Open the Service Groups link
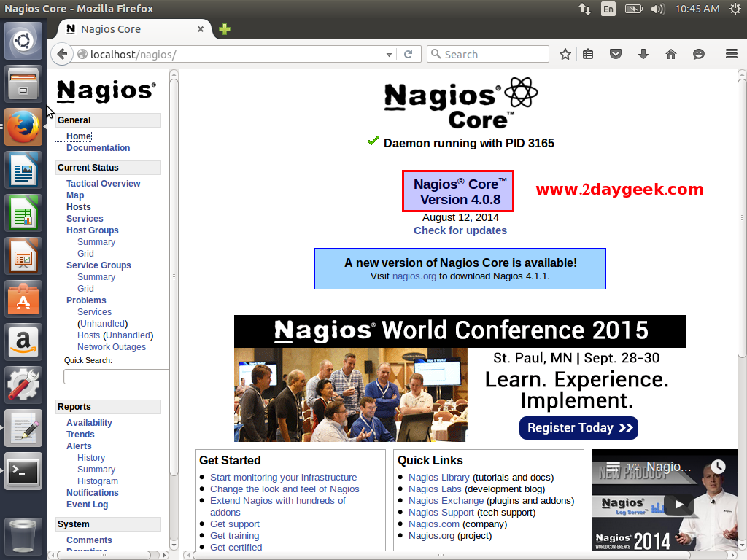747x560 pixels. point(98,265)
